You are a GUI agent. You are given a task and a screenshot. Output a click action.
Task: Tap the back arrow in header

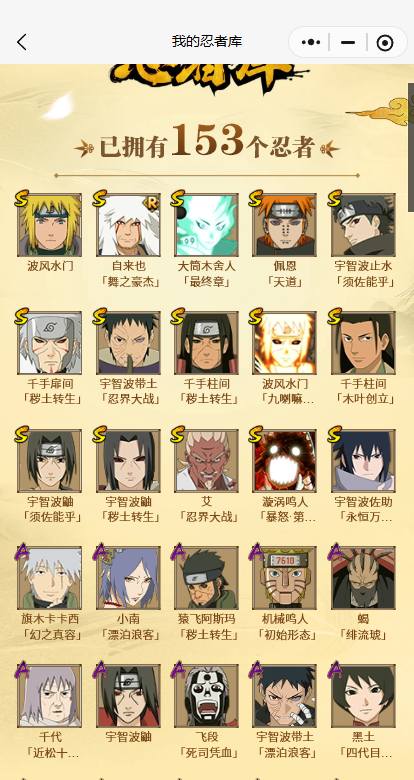coord(22,42)
